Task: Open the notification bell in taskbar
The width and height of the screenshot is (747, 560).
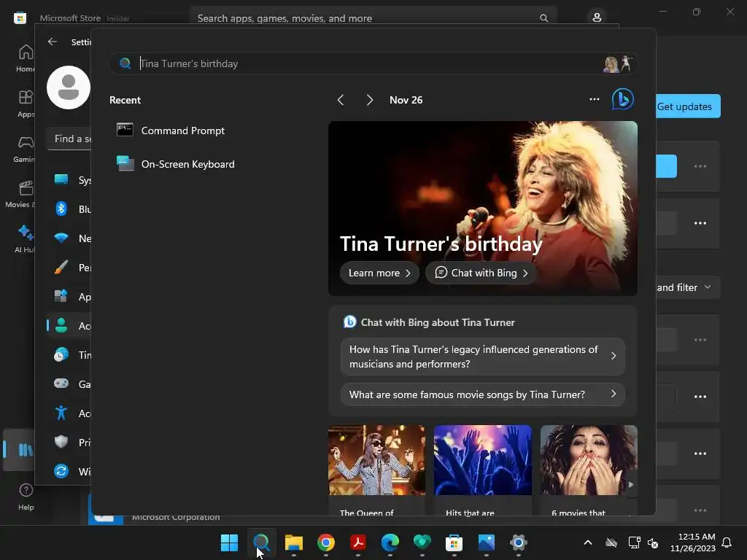Action: coord(727,542)
